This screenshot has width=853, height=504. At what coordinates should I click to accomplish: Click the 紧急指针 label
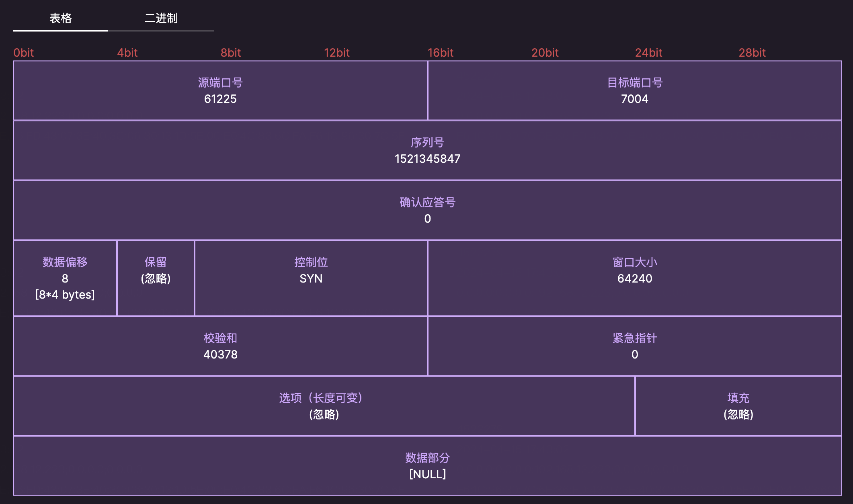coord(635,338)
